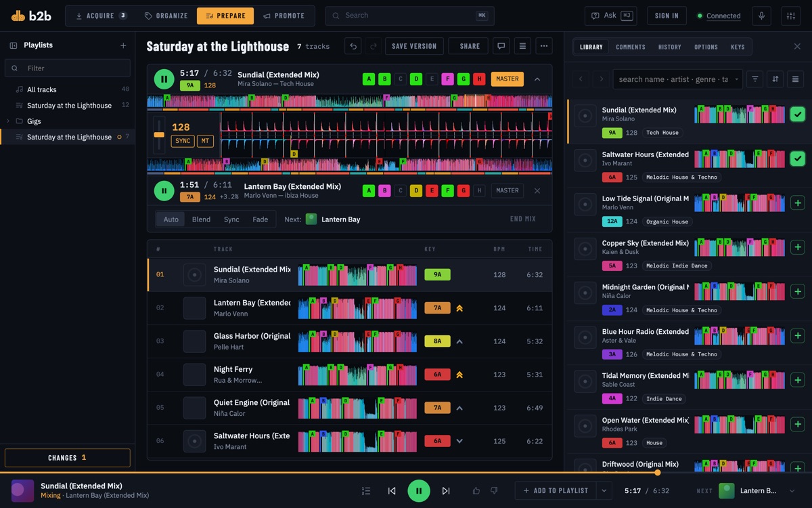Click the Share button
Image resolution: width=812 pixels, height=508 pixels.
tap(470, 46)
